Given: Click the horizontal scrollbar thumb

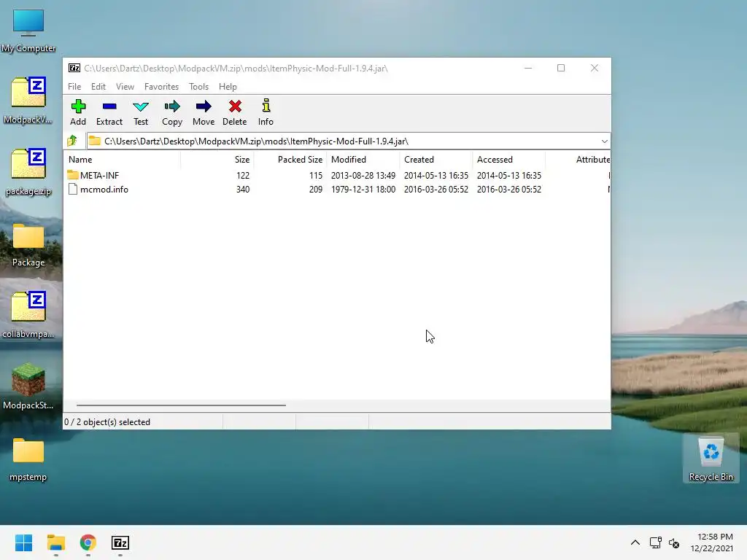Looking at the screenshot, I should [x=181, y=405].
